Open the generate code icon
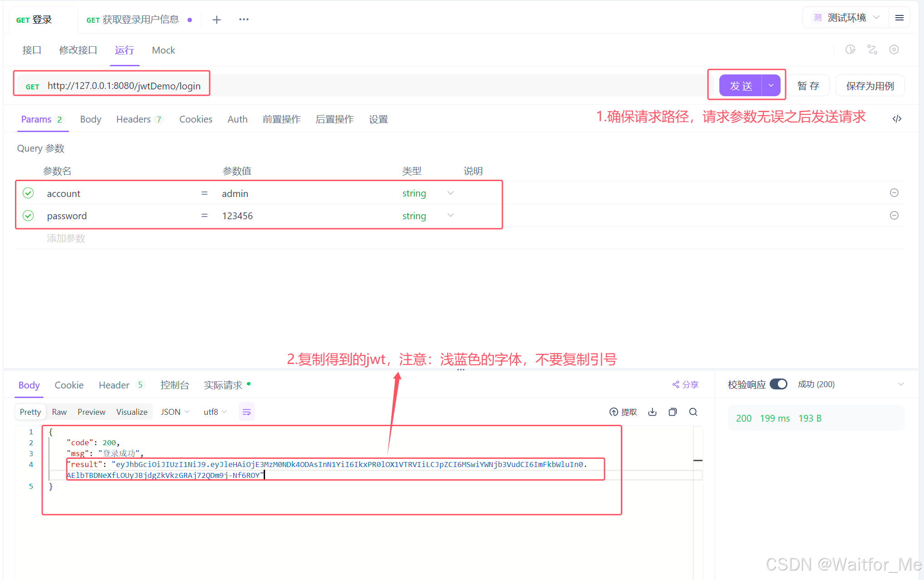This screenshot has width=924, height=580. click(x=897, y=119)
